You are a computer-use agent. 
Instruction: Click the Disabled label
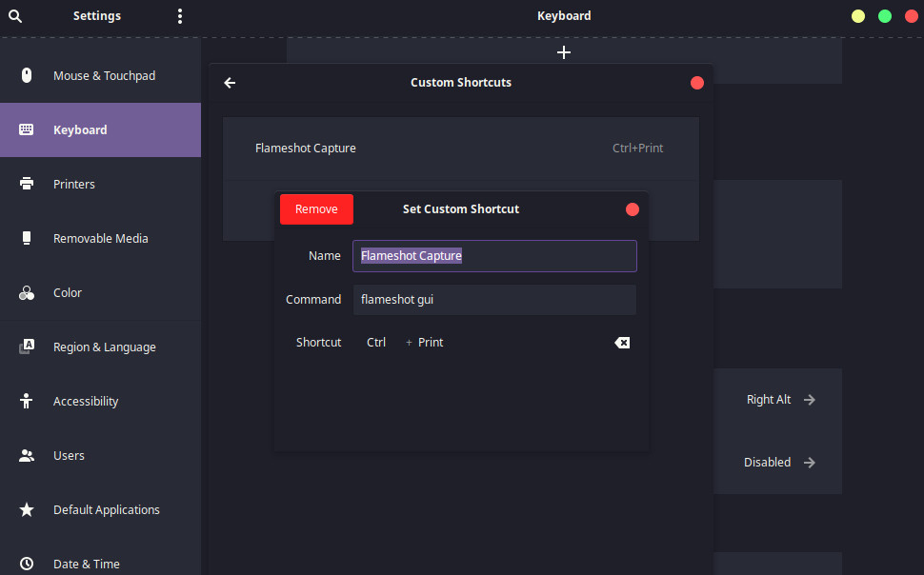click(767, 463)
